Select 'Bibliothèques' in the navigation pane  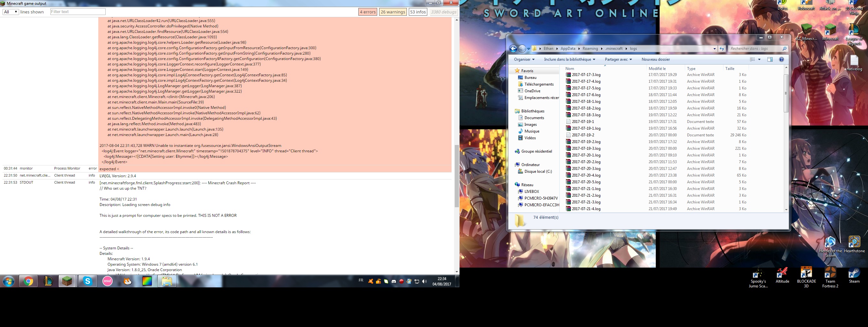[532, 111]
